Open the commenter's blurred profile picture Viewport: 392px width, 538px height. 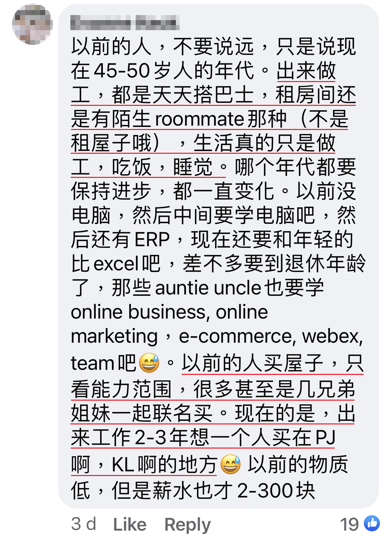tap(32, 24)
